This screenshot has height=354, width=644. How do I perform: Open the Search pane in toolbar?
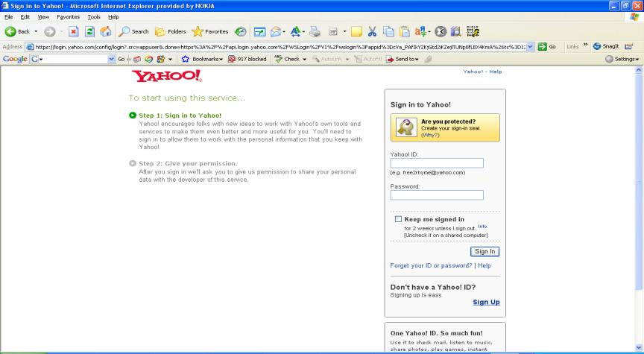(x=134, y=31)
